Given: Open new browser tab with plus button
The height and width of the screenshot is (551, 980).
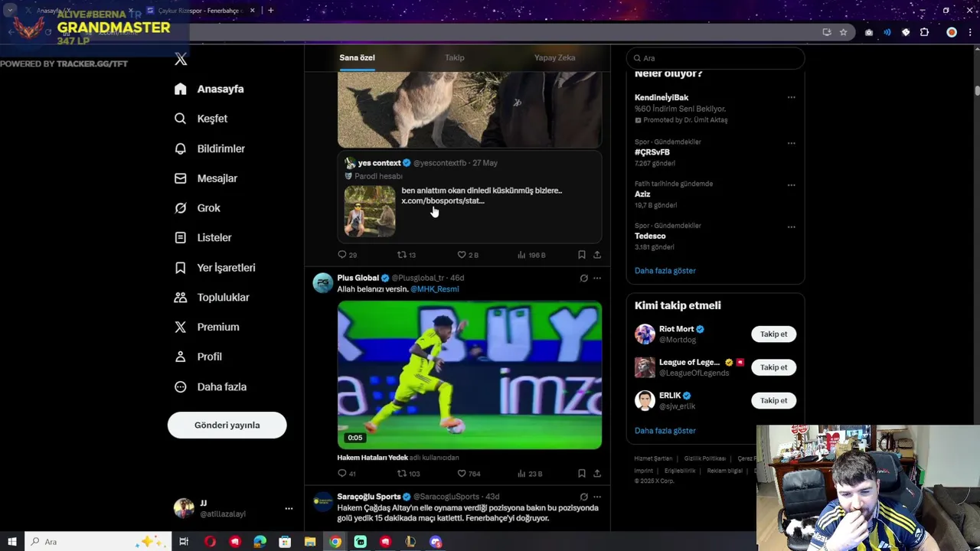Looking at the screenshot, I should point(270,11).
